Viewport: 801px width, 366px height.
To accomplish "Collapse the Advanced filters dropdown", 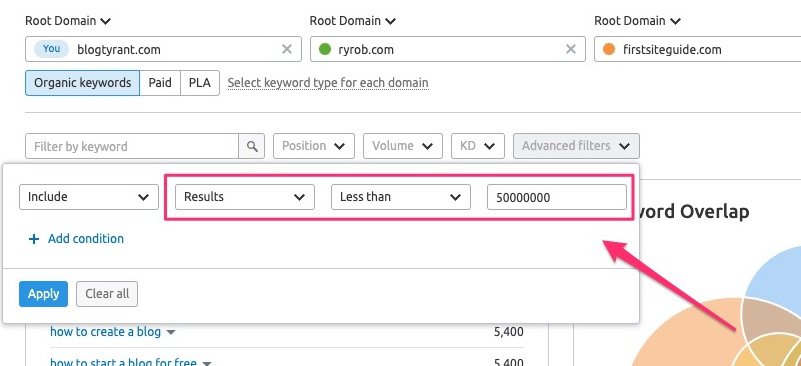I will pyautogui.click(x=576, y=146).
